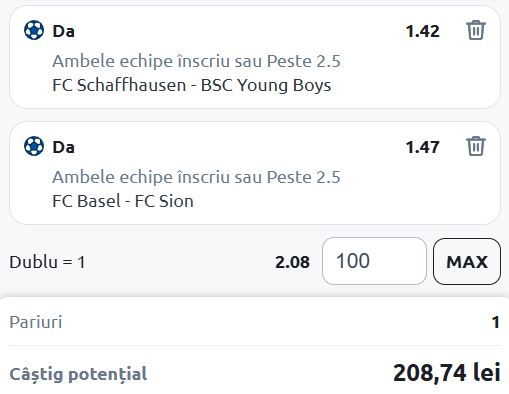Click the Câștig potențial label
Screen dimensions: 509x394
(x=78, y=374)
